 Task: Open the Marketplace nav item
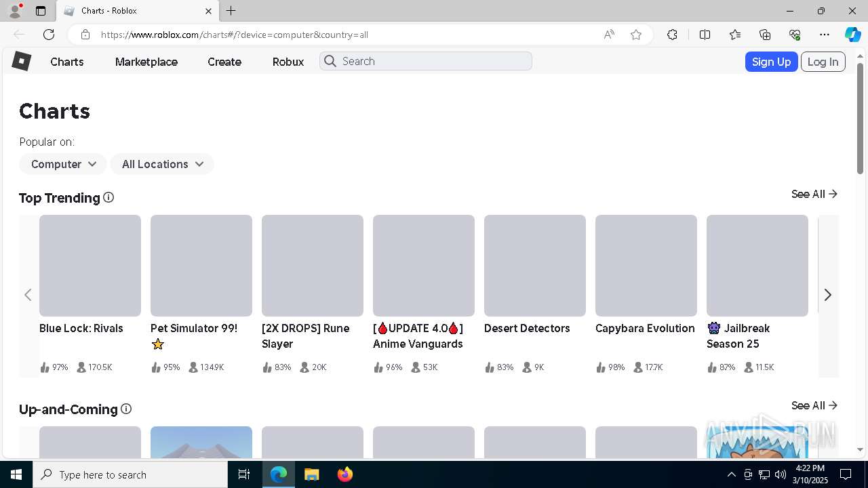point(146,62)
